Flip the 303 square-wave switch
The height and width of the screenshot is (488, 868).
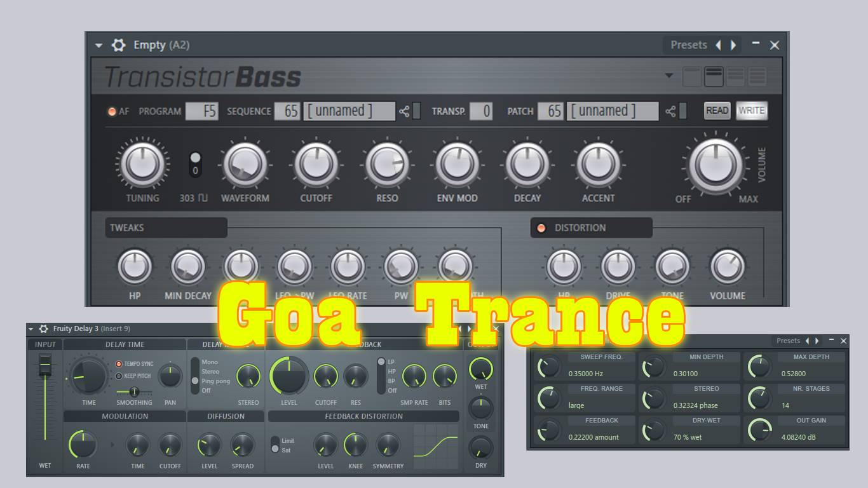point(195,164)
